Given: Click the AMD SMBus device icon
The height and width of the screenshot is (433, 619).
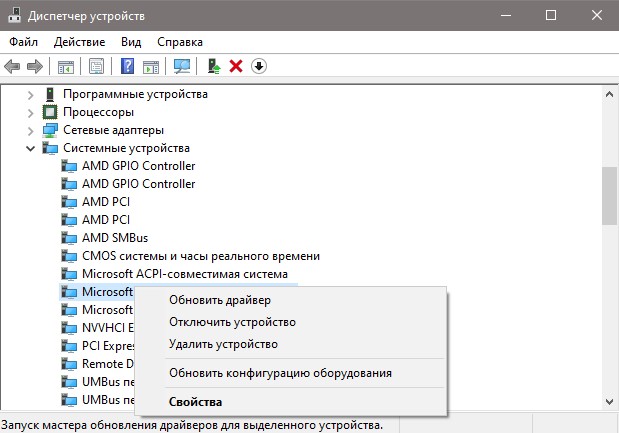Looking at the screenshot, I should (x=69, y=238).
